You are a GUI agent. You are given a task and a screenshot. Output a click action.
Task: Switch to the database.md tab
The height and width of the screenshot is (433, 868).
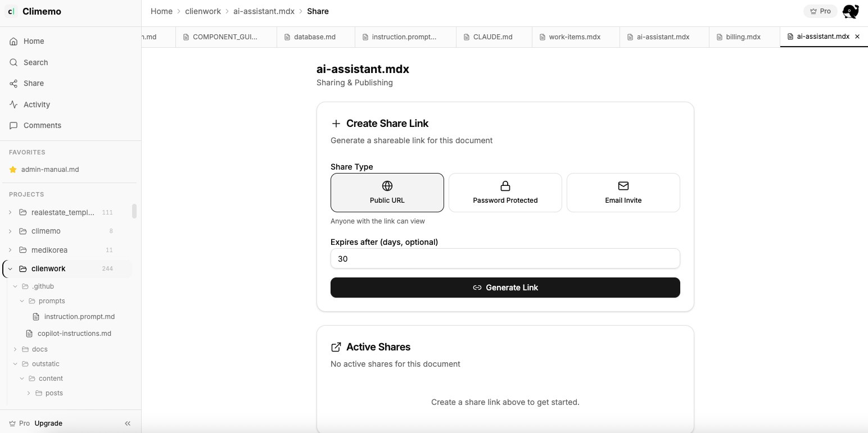pos(314,37)
